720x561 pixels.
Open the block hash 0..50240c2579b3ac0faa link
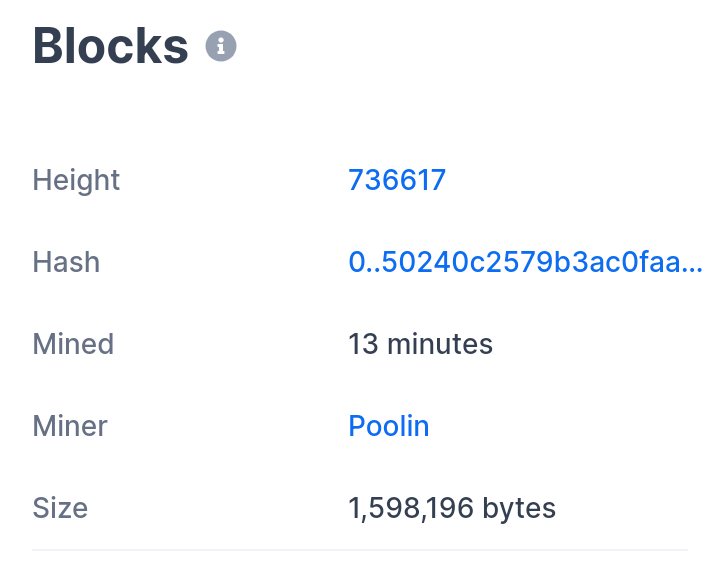[525, 262]
